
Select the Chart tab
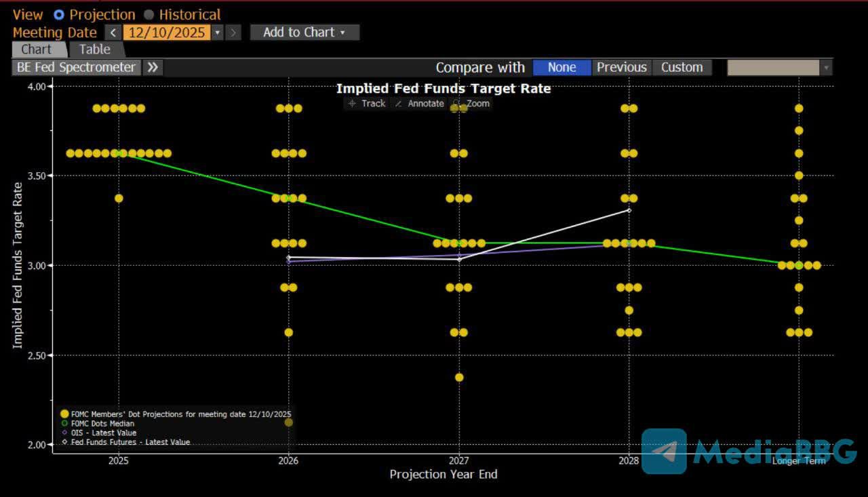point(37,49)
